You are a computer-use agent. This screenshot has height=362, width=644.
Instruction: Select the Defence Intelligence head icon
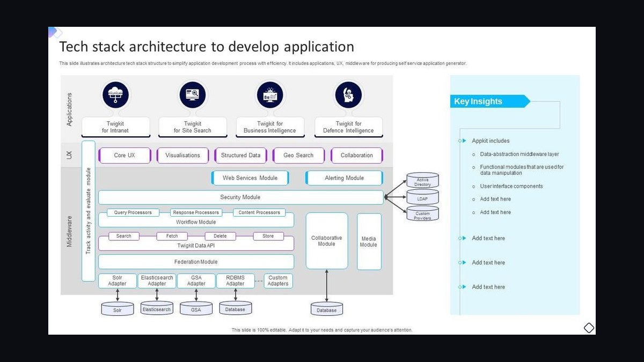(x=348, y=95)
